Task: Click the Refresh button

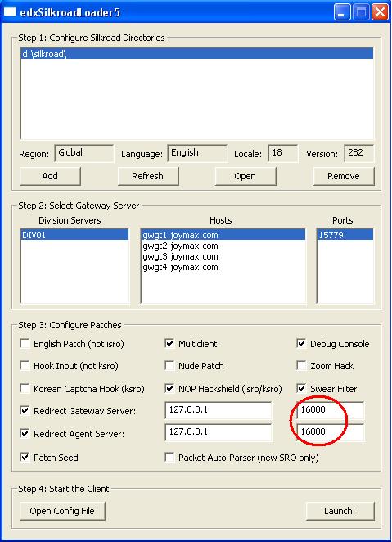Action: (x=148, y=176)
